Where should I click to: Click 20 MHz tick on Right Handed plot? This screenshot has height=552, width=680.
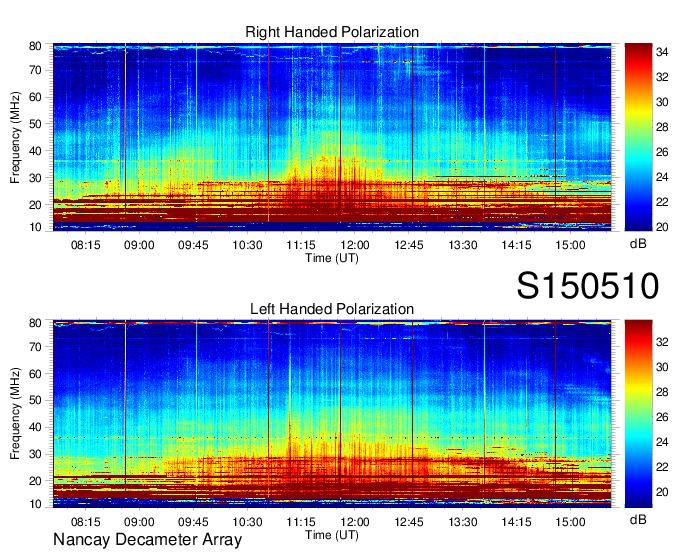(35, 205)
